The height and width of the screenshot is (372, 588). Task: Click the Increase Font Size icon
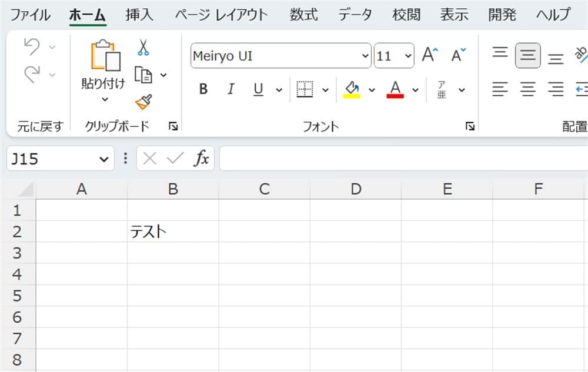pos(430,56)
